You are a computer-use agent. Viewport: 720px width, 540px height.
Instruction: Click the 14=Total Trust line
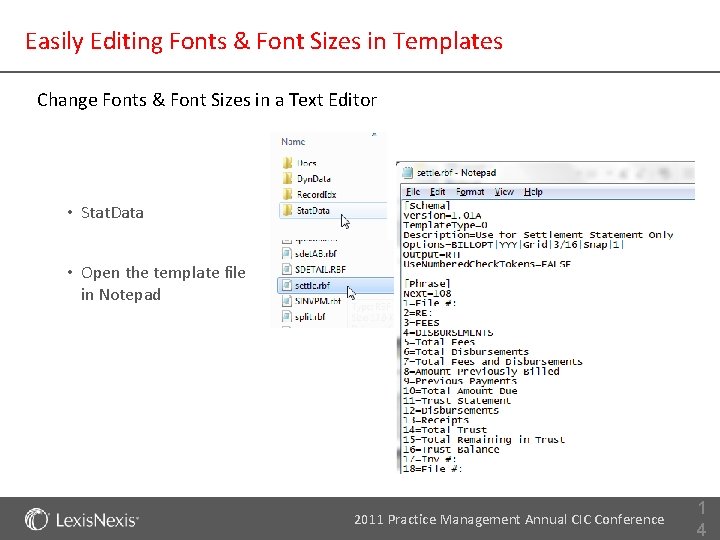(445, 430)
